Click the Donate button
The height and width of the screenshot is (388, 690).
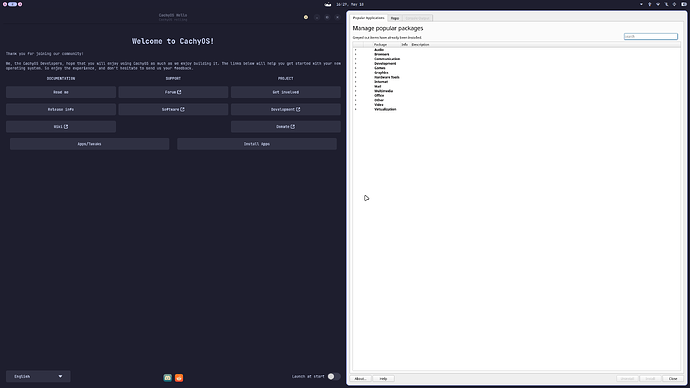click(286, 127)
